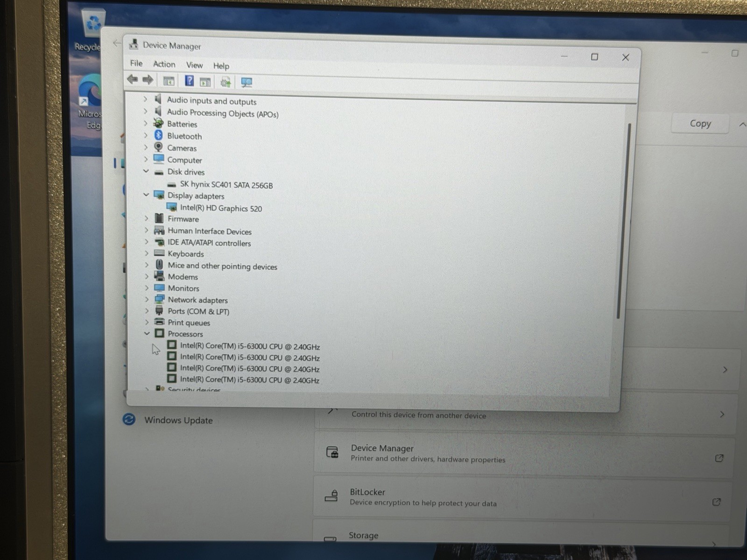Click the Batteries category icon
Screen dimensions: 747x560
tap(158, 123)
